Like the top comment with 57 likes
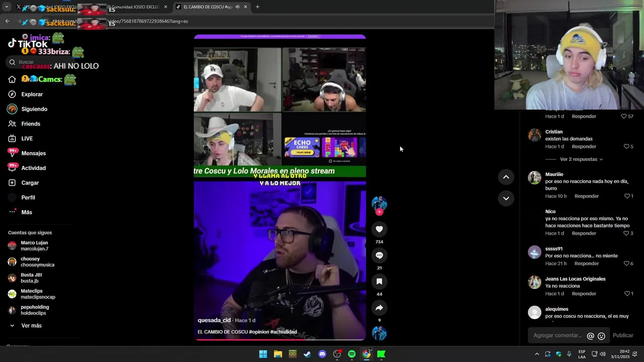The height and width of the screenshot is (362, 644). [x=624, y=116]
